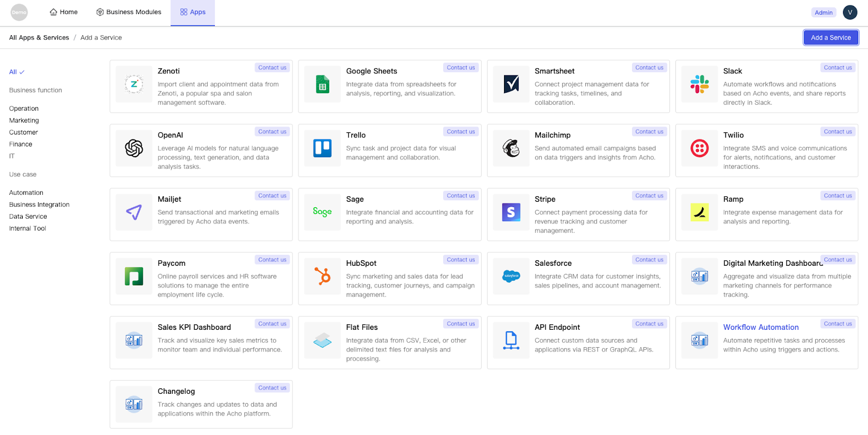Click the Ramp logo icon
Viewport: 868px width, 435px height.
click(700, 212)
